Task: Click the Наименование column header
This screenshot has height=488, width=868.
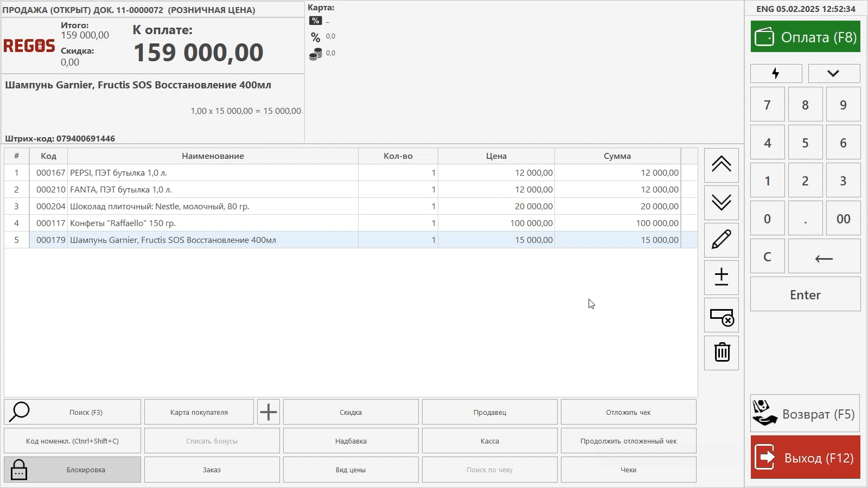Action: coord(213,156)
